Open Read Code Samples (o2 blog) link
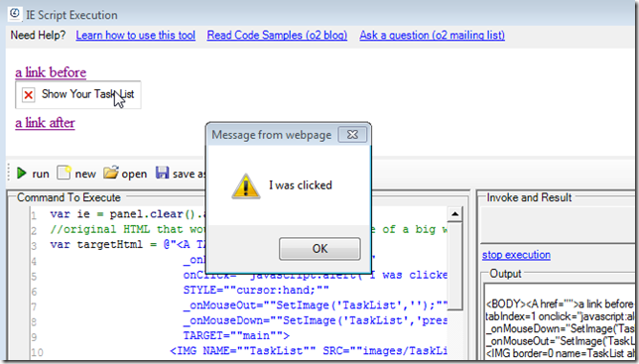 coord(277,35)
